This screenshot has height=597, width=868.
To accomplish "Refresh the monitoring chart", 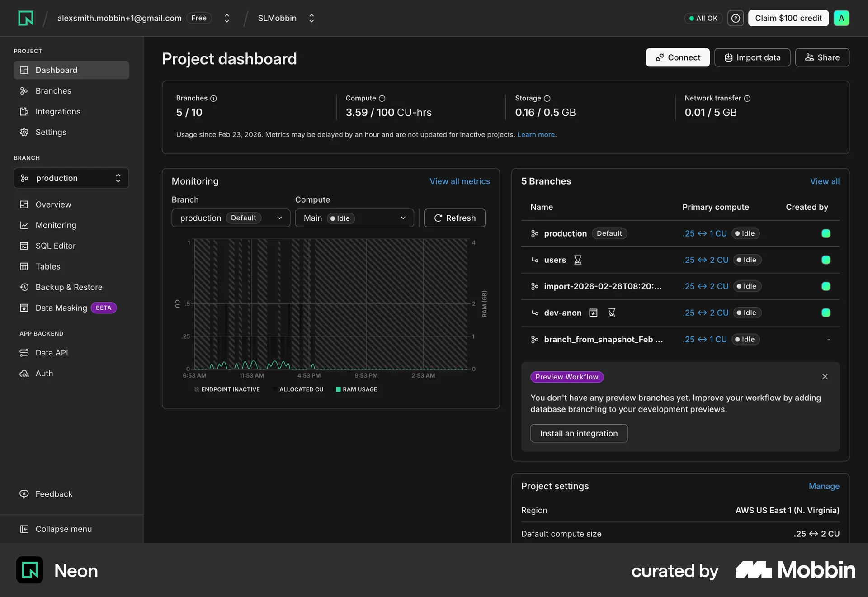I will point(455,218).
